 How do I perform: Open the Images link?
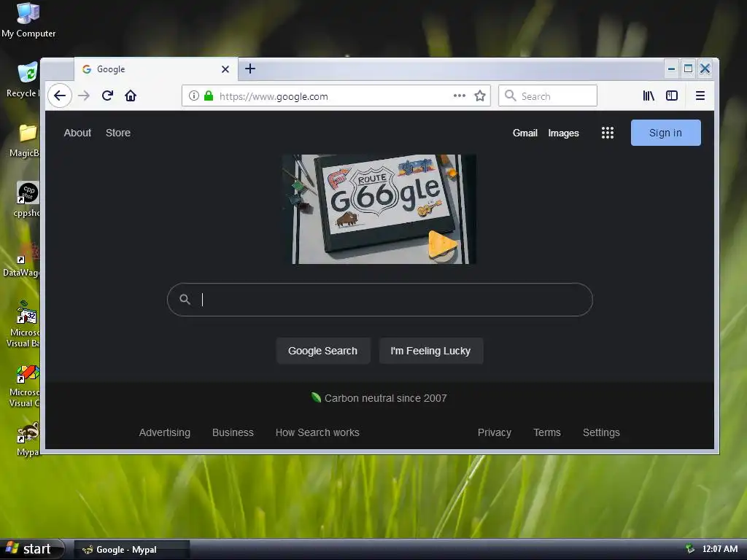pyautogui.click(x=563, y=133)
